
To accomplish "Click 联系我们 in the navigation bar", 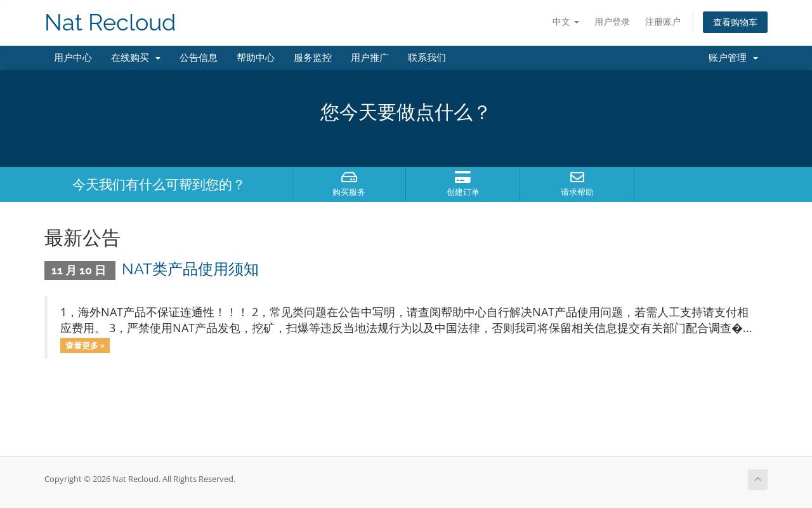I will pos(427,58).
